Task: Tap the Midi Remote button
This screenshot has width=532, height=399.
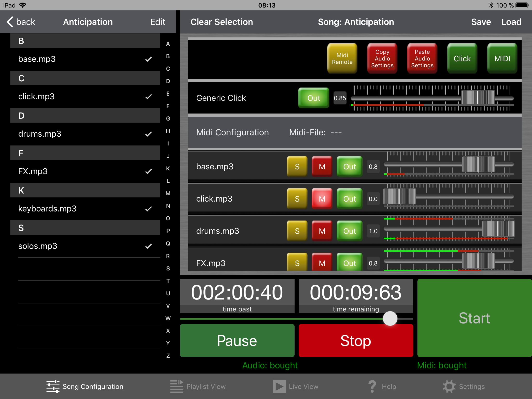Action: click(x=342, y=58)
